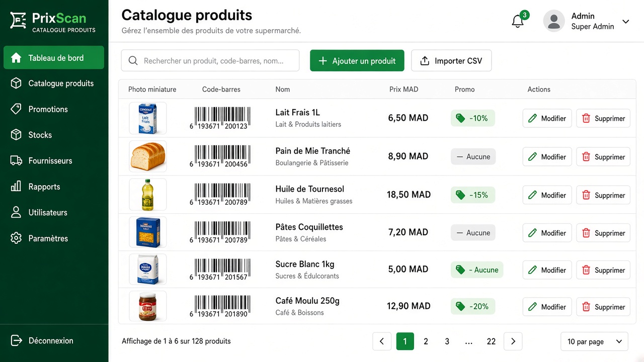Open Catalogue produits in sidebar

tap(54, 83)
